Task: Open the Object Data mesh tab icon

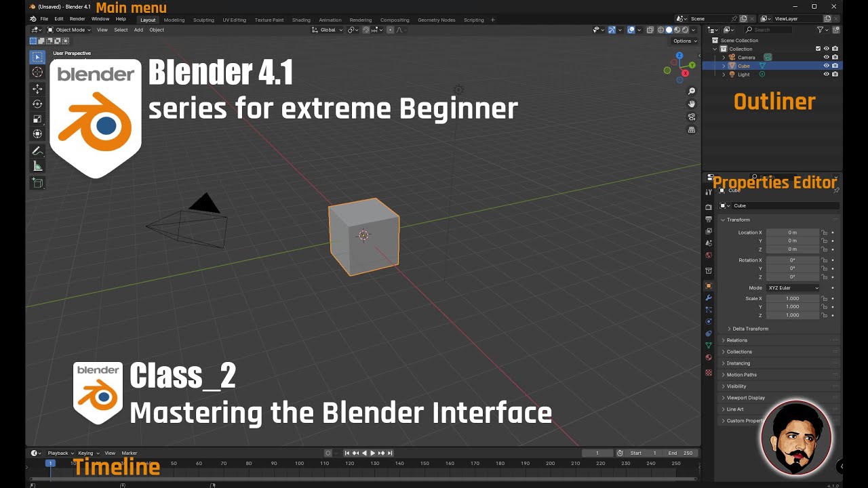Action: 709,345
